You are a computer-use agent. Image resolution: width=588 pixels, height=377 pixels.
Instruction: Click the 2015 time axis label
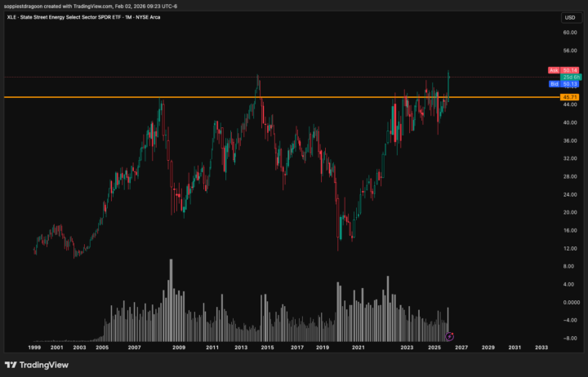point(267,348)
